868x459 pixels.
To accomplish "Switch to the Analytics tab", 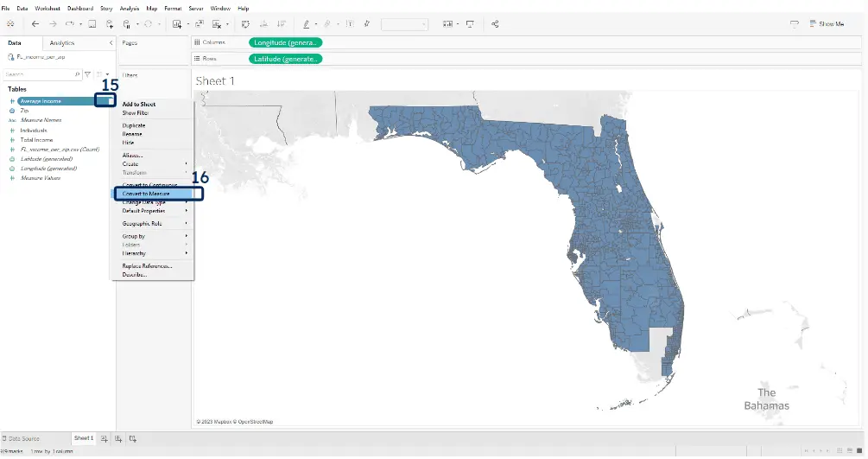I will [x=62, y=42].
